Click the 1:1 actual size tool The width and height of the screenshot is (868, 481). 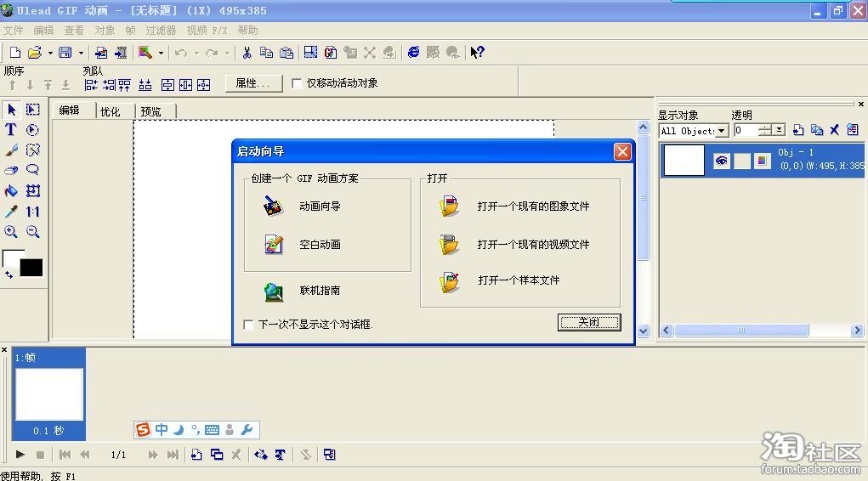pos(32,212)
